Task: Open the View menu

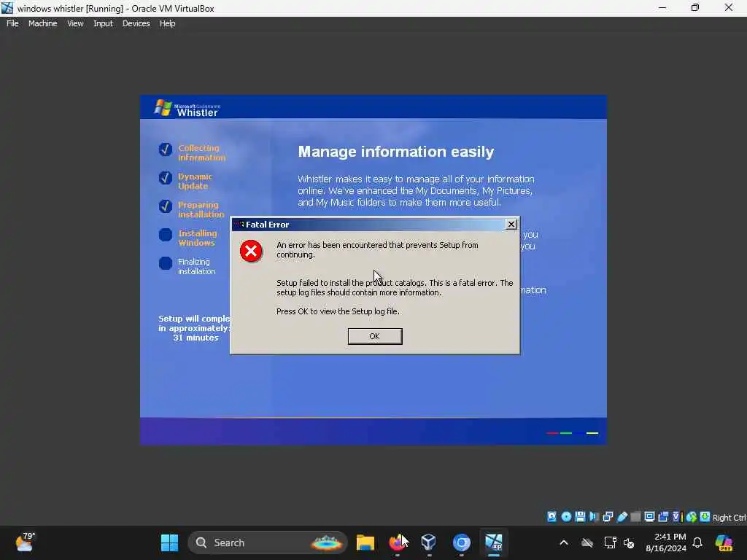Action: pos(75,23)
